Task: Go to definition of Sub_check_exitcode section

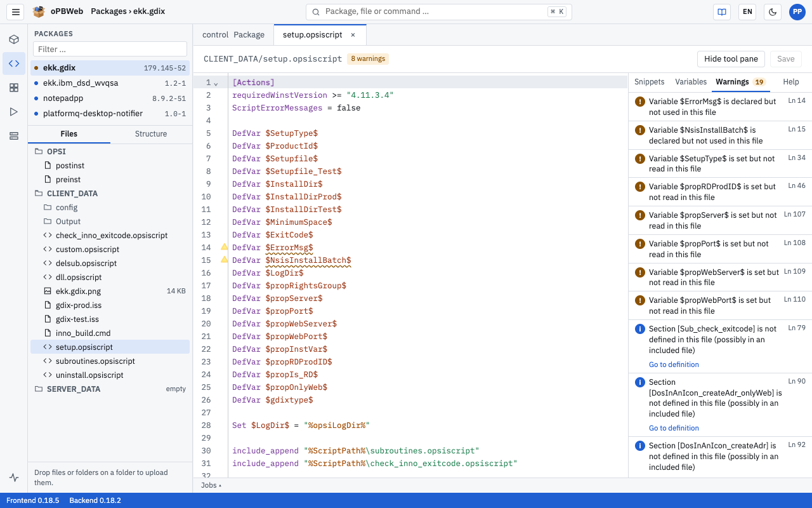Action: coord(674,364)
